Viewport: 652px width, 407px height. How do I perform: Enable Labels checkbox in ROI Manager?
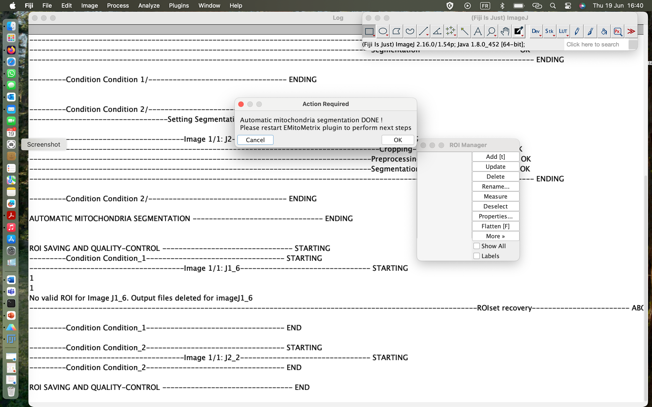pos(477,256)
